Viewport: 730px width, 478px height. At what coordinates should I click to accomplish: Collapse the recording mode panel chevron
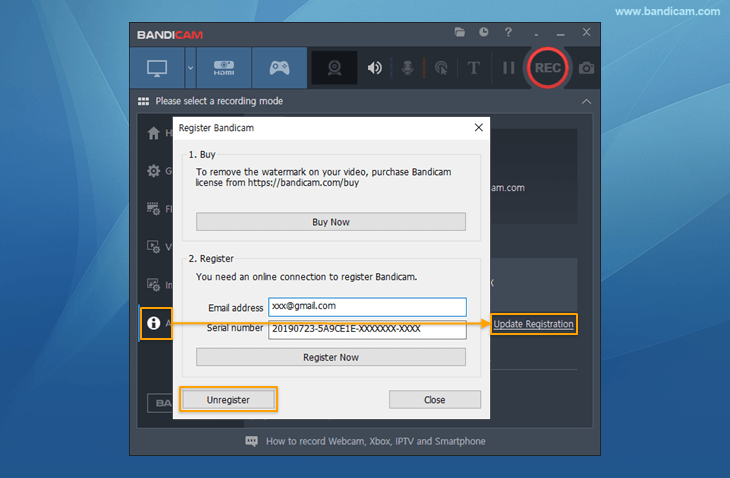587,101
